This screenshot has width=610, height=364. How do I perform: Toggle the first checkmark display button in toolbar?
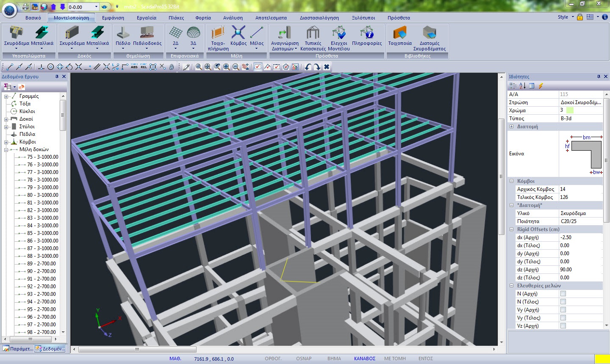coord(258,67)
